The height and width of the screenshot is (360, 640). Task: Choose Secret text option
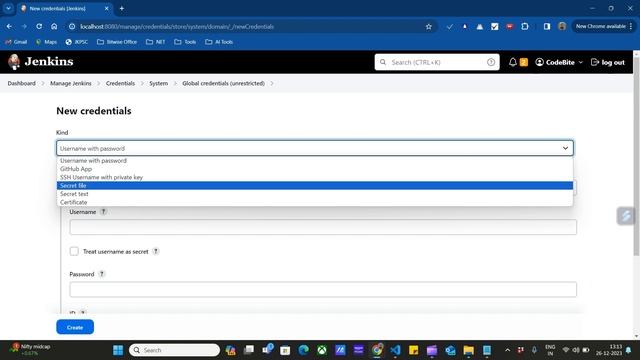pos(315,194)
